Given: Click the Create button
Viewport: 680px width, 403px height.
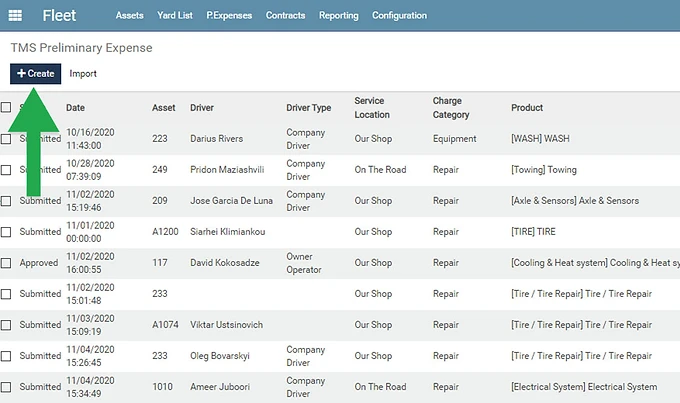Looking at the screenshot, I should 36,74.
